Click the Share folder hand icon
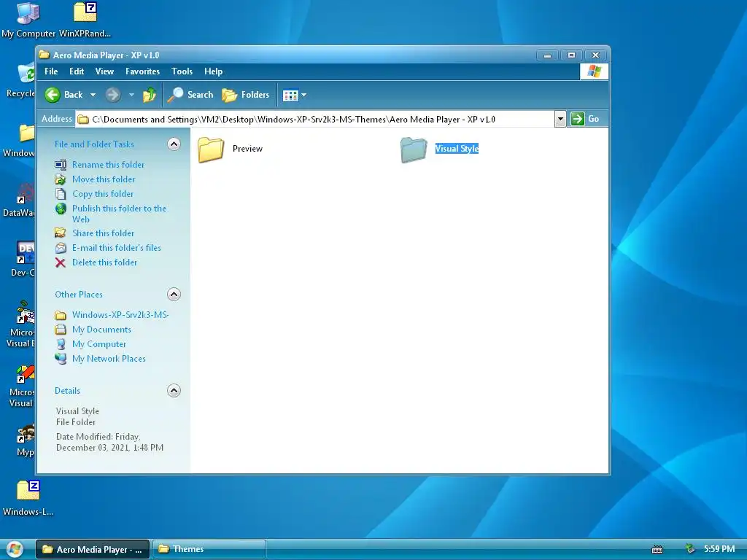The height and width of the screenshot is (560, 747). click(61, 233)
